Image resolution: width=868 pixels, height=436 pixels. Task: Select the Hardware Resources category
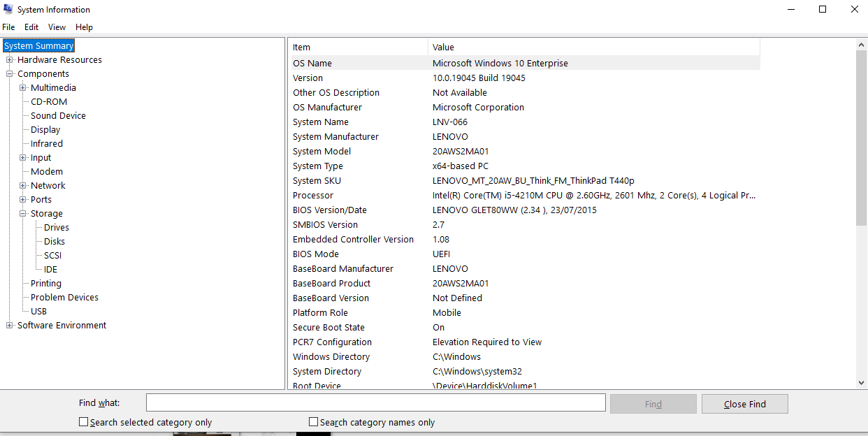point(59,60)
